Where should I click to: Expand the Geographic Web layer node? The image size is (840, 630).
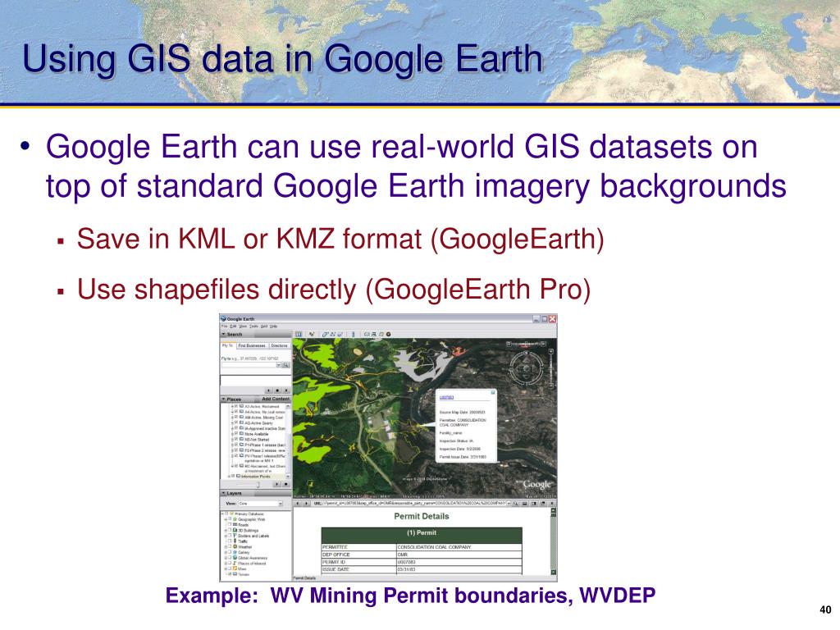pos(226,519)
